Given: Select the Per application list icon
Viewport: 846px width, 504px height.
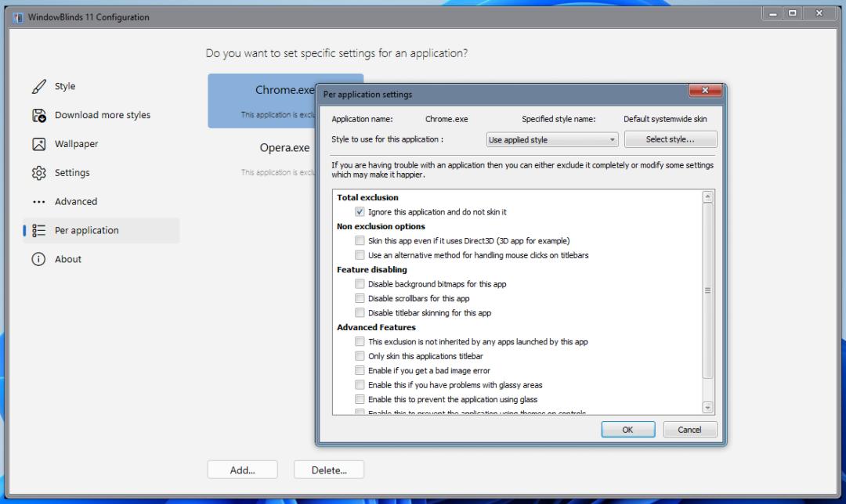Looking at the screenshot, I should 38,230.
